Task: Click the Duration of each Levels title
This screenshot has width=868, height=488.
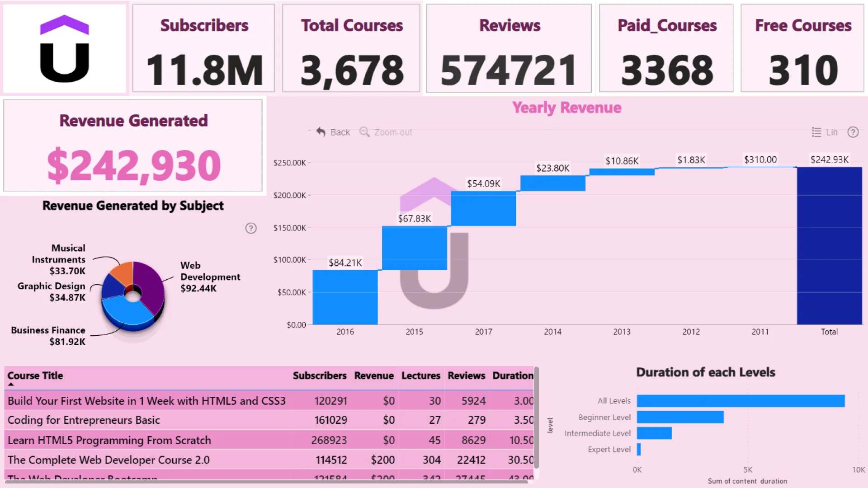Action: [x=705, y=372]
